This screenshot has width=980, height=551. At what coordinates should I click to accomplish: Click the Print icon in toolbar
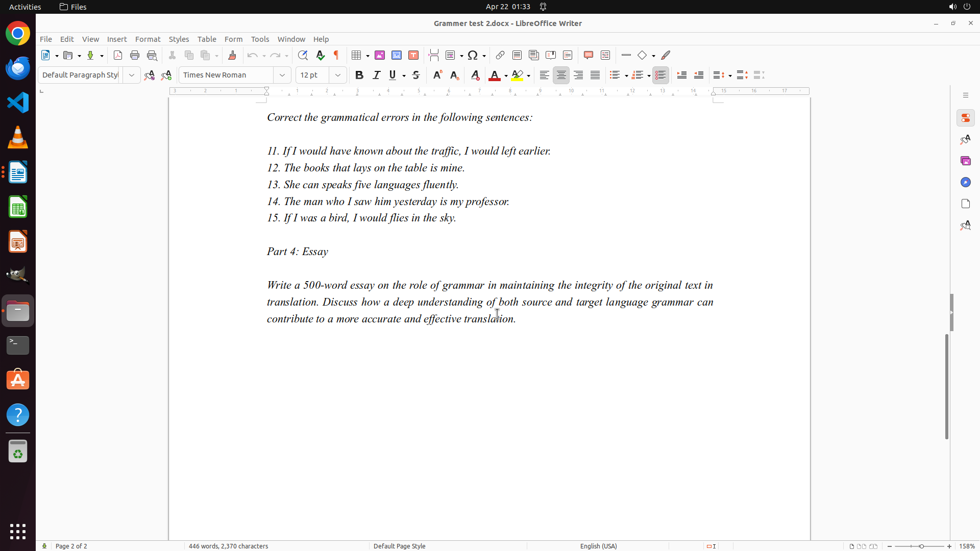coord(135,55)
